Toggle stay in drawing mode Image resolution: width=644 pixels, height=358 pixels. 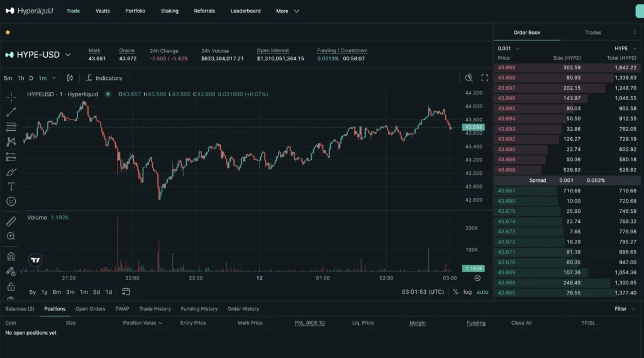(x=11, y=271)
